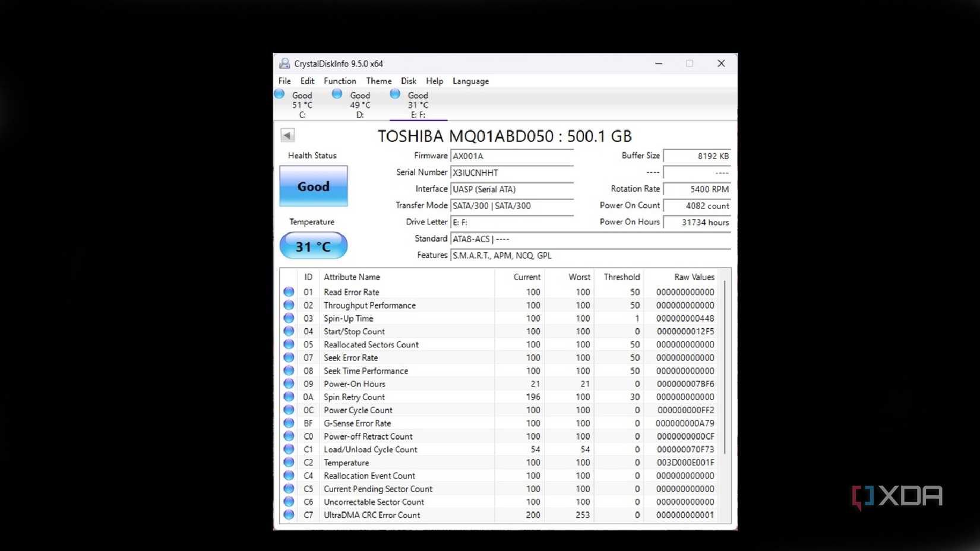The height and width of the screenshot is (551, 980).
Task: Click the 31°C temperature indicator
Action: pyautogui.click(x=313, y=245)
